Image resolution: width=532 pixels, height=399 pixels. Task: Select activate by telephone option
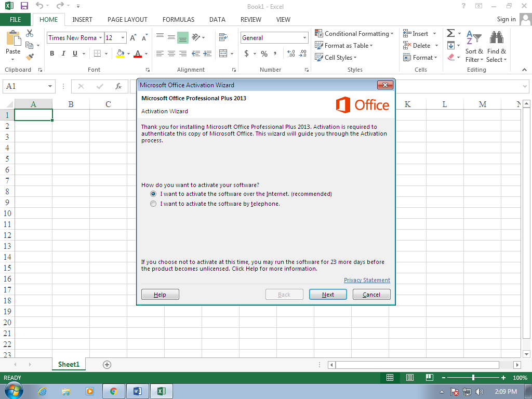153,204
